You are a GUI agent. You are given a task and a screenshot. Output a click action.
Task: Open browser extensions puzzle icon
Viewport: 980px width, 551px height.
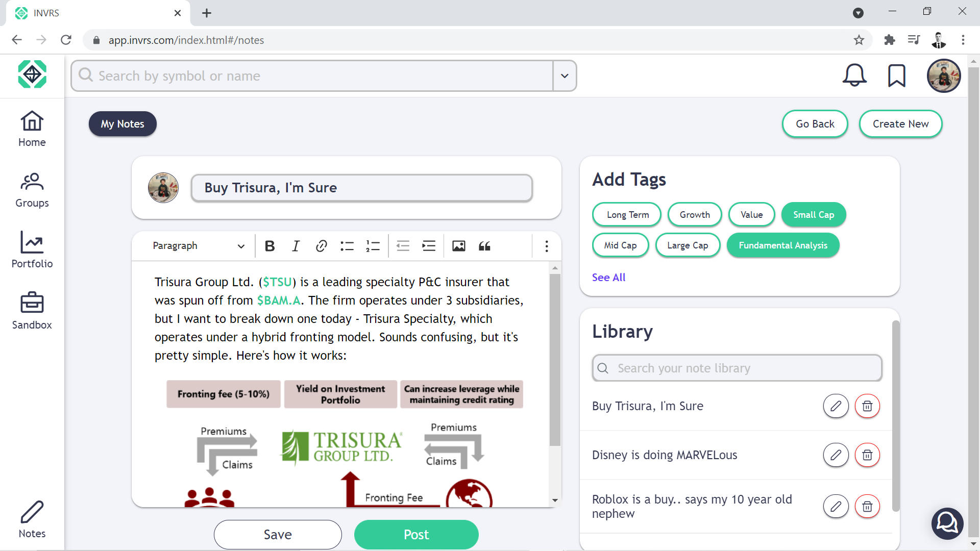click(890, 40)
